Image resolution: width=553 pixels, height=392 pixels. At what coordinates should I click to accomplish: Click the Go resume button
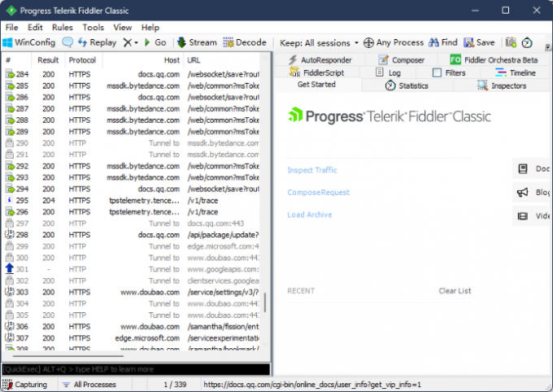point(155,42)
